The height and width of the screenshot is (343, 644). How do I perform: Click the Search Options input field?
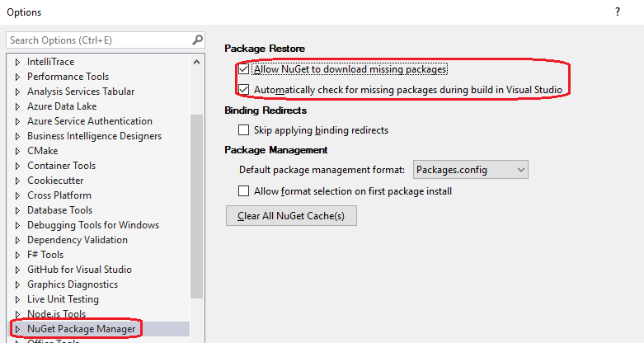pyautogui.click(x=99, y=40)
